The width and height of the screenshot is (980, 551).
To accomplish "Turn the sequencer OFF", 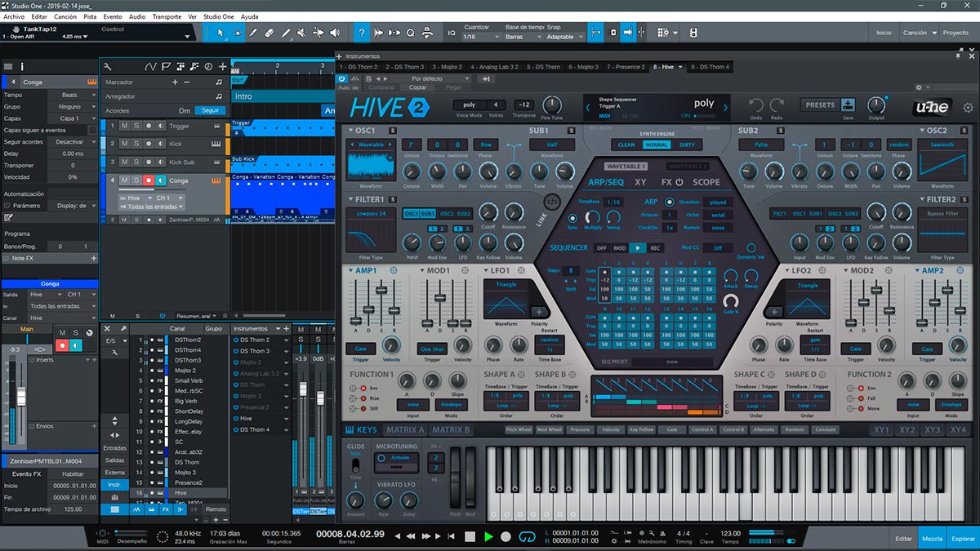I will coord(601,247).
